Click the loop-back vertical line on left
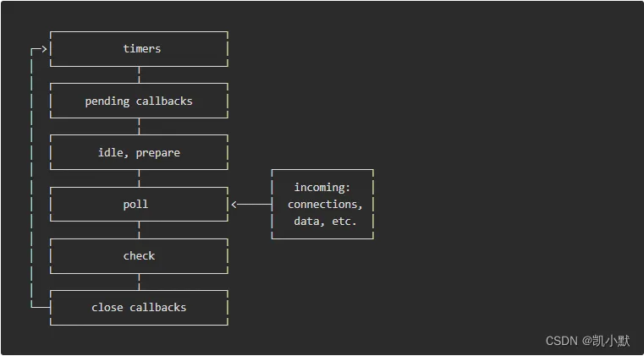644x356 pixels. (x=31, y=178)
